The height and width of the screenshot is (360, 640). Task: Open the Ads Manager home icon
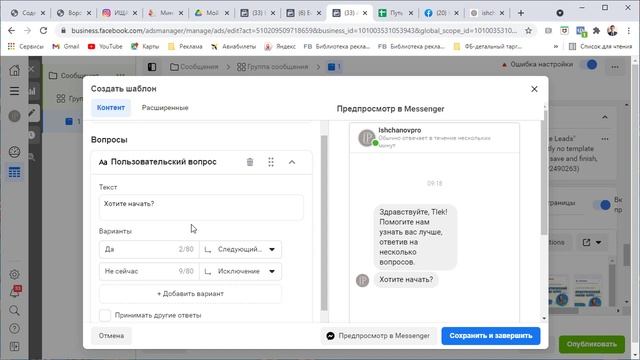(x=14, y=70)
